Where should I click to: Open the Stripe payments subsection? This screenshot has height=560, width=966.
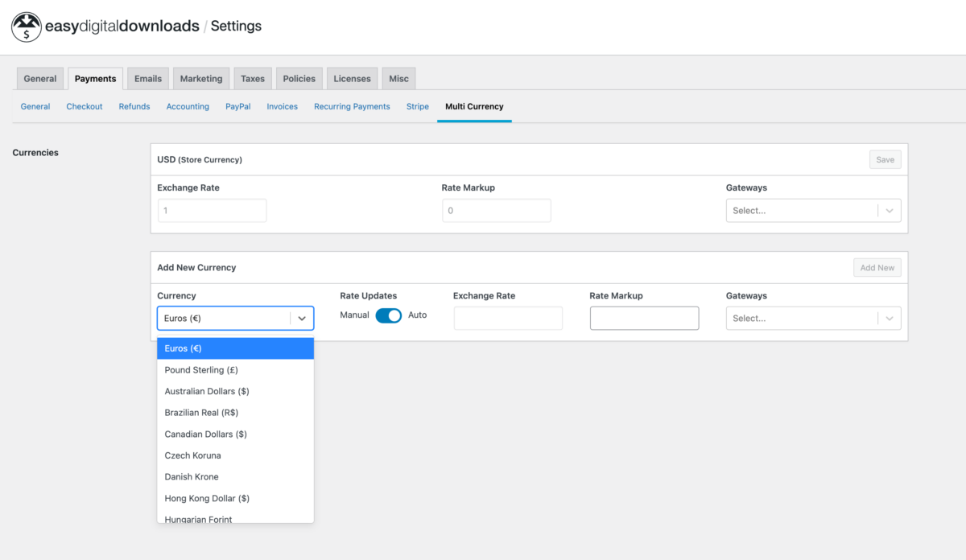coord(417,106)
